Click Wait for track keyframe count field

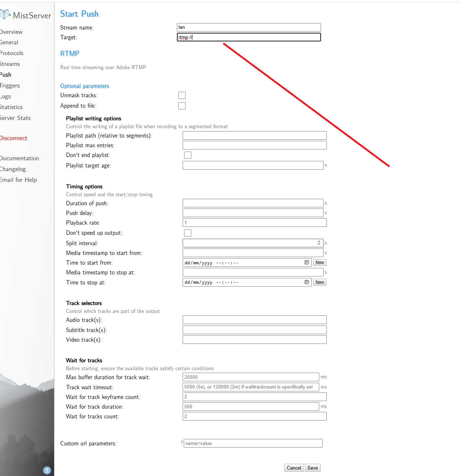point(255,397)
